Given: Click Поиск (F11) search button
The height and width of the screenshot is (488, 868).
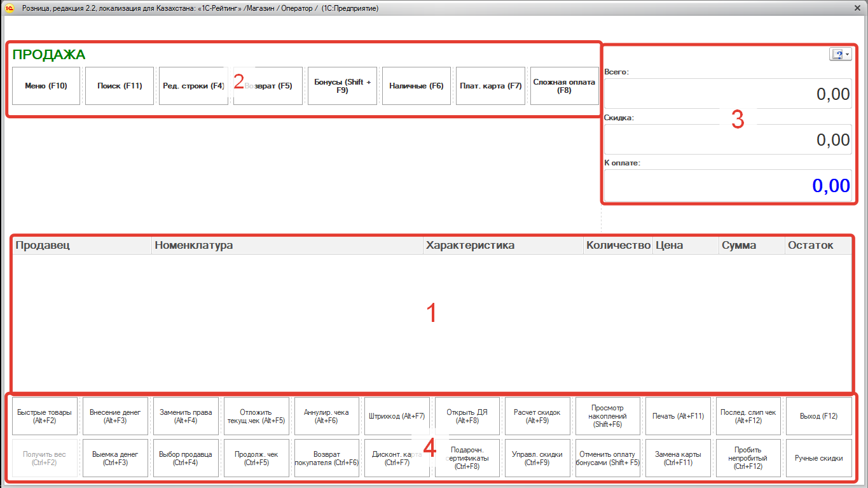Looking at the screenshot, I should pos(120,86).
